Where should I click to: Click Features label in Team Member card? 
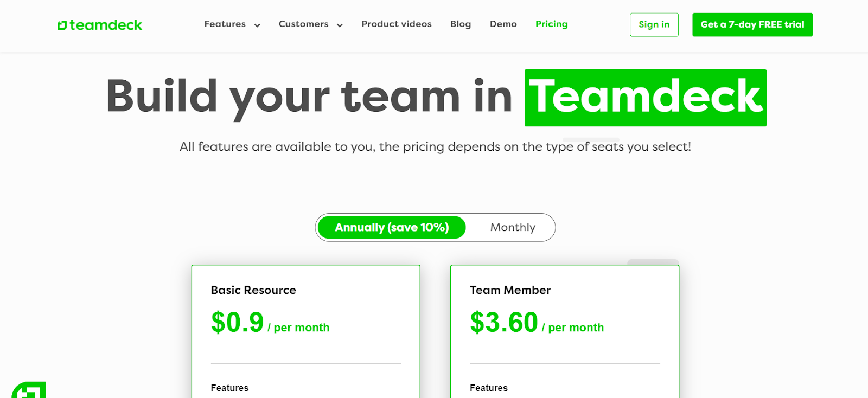(x=489, y=388)
